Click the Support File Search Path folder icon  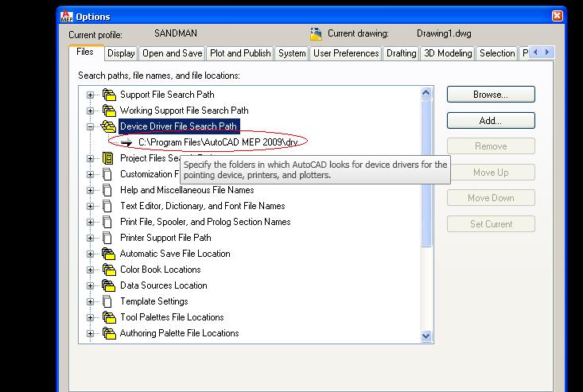tap(109, 95)
